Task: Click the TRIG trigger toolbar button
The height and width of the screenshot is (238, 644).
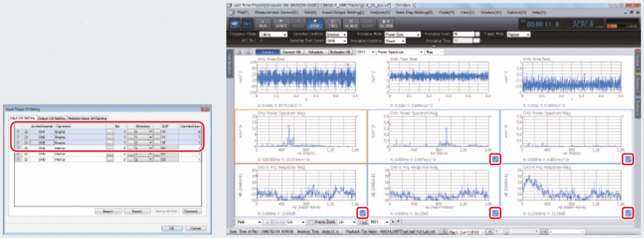Action: [x=333, y=24]
